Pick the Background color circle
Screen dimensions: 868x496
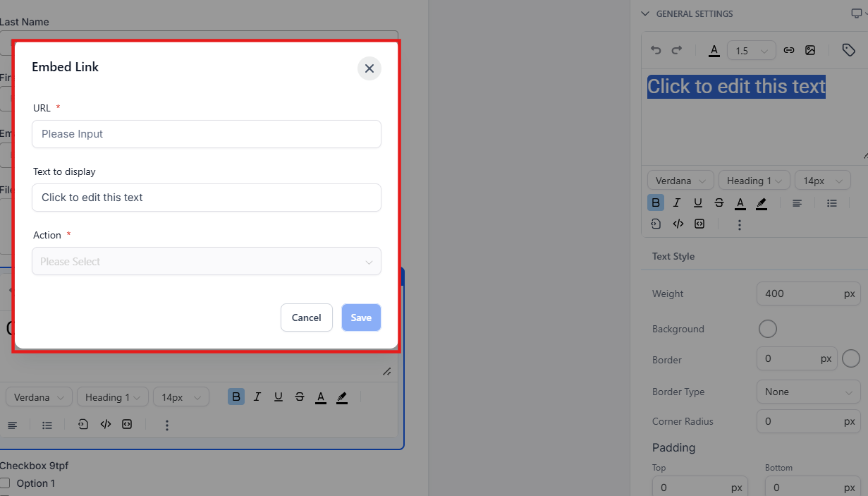(767, 329)
